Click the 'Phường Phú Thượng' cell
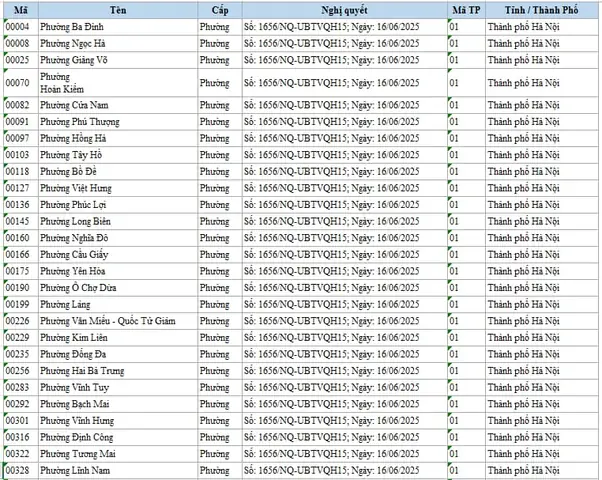Screen dimensions: 602x480 [118, 122]
